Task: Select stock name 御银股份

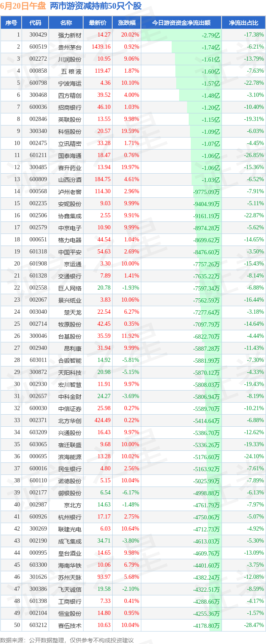Action: [x=70, y=493]
